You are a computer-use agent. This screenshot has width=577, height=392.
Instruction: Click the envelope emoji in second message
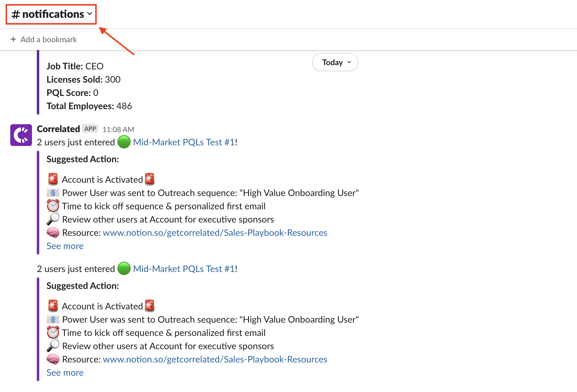pyautogui.click(x=53, y=319)
